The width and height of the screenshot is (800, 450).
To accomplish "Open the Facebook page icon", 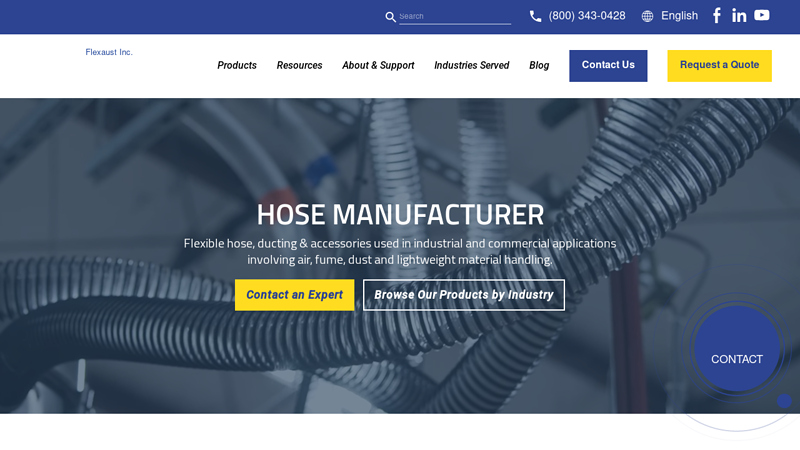I will tap(717, 16).
